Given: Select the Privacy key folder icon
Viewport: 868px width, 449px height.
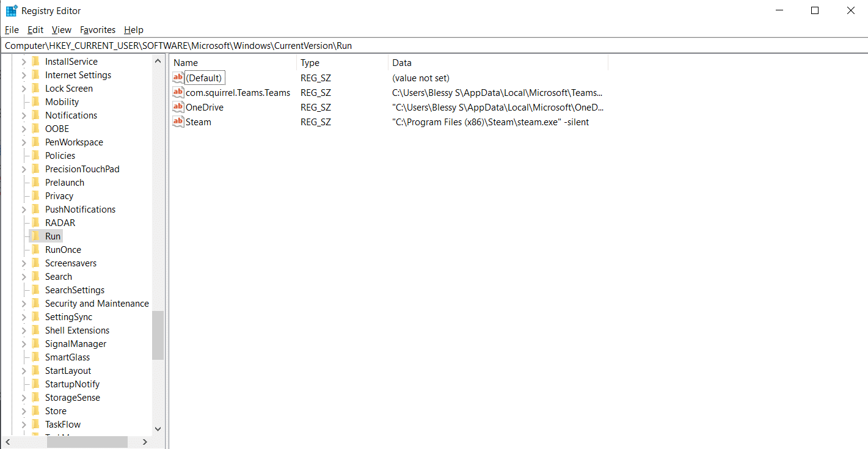Looking at the screenshot, I should coord(35,196).
